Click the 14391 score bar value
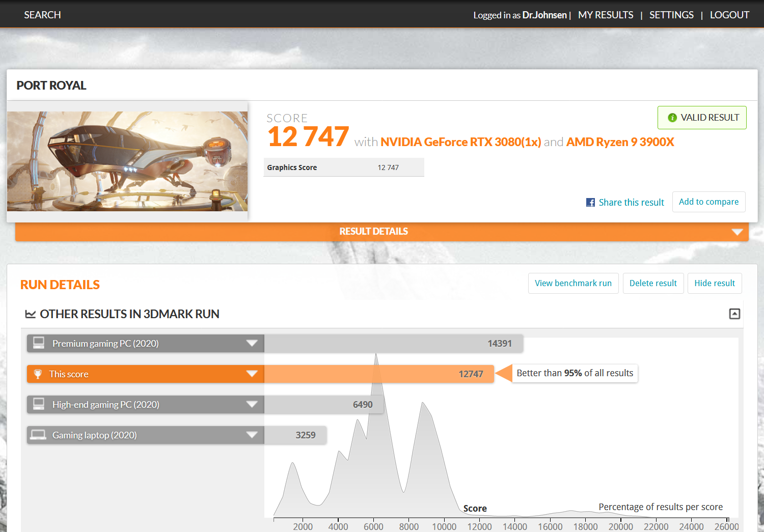The image size is (764, 532). click(499, 344)
